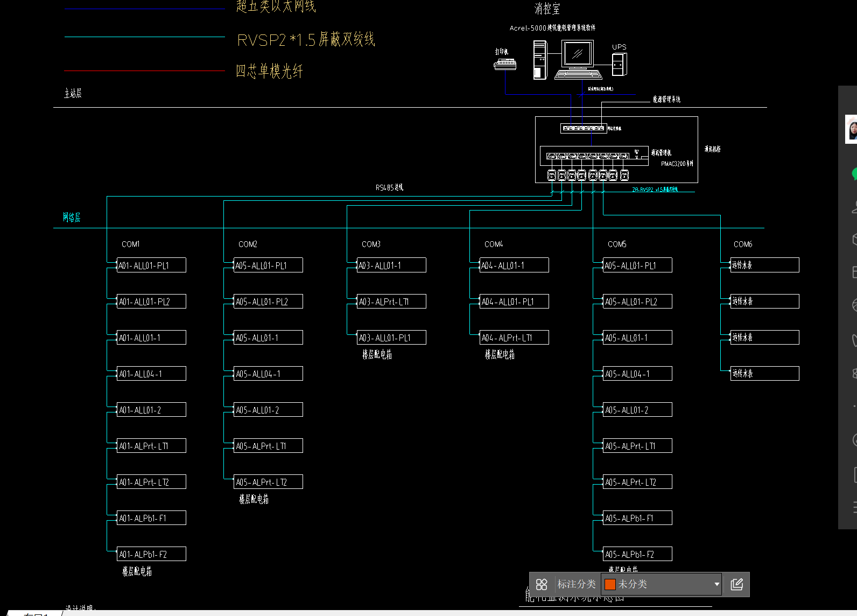Click the edit annotation pencil icon

point(736,584)
